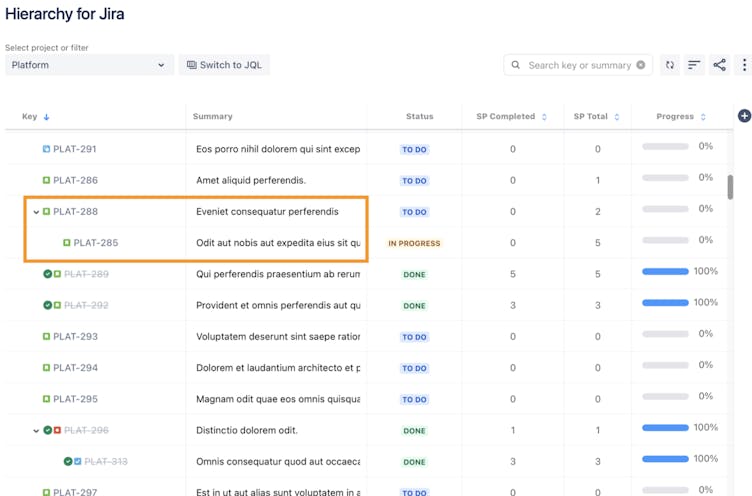The height and width of the screenshot is (496, 752).
Task: Click the DONE status of PLAT-313
Action: [x=414, y=462]
